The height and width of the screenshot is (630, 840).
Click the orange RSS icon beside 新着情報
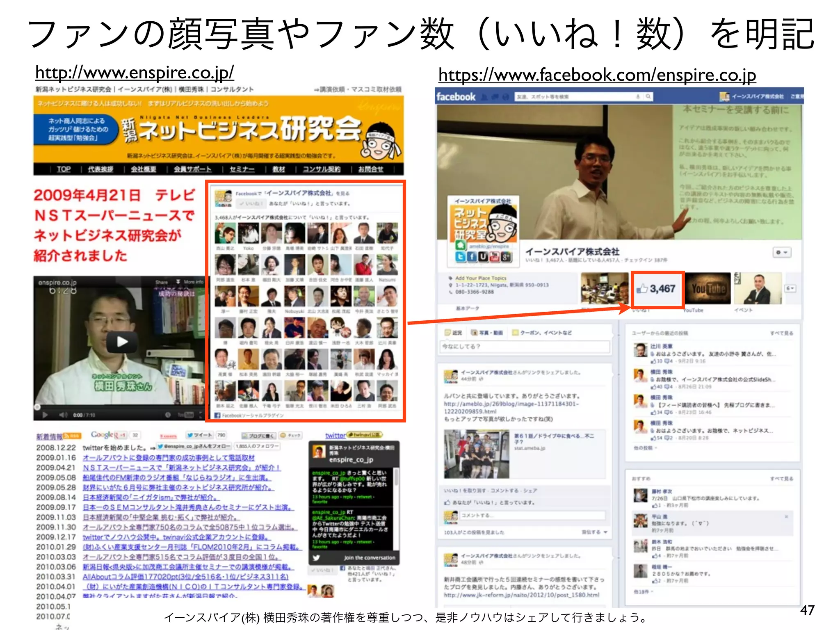(72, 436)
